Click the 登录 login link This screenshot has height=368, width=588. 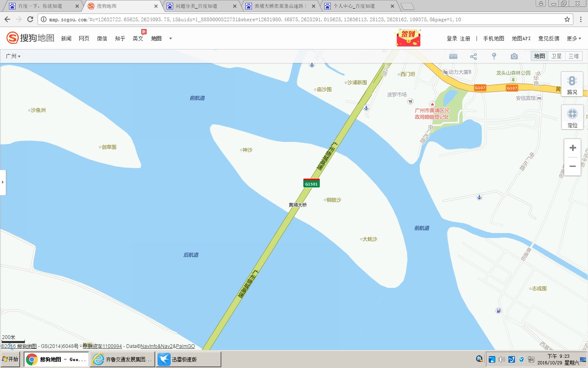tap(451, 38)
